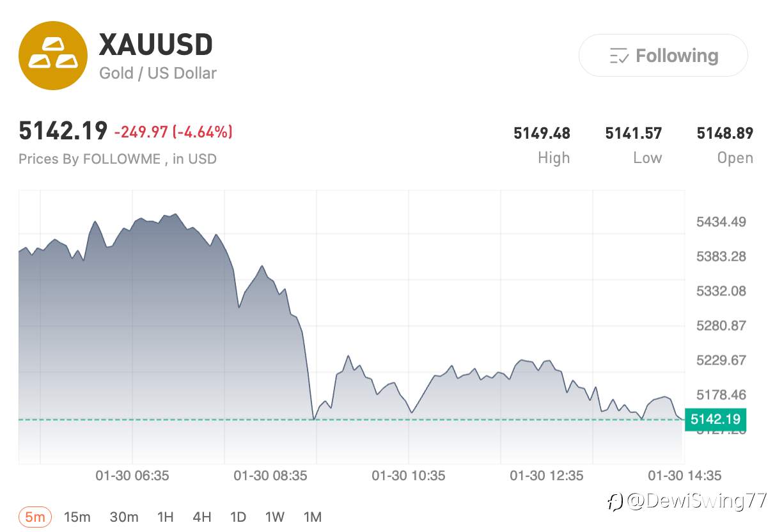Click the @DewiSwing77 watermark
The width and height of the screenshot is (775, 532).
click(687, 501)
